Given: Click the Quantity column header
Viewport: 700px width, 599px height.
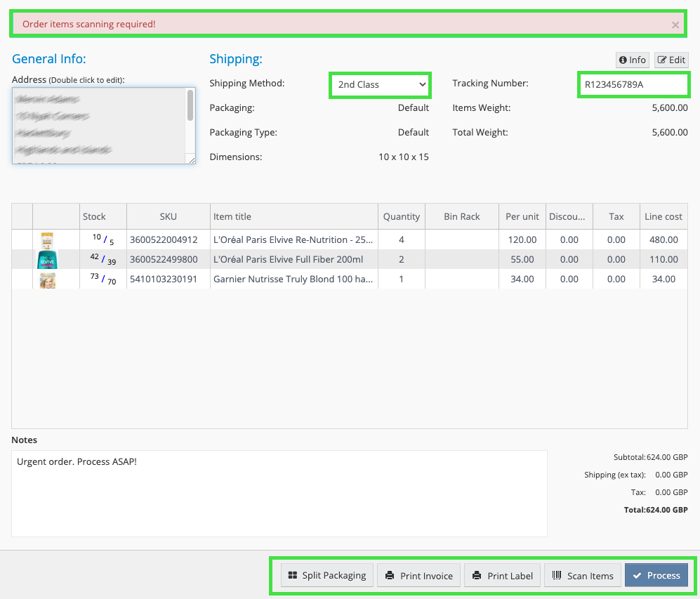Looking at the screenshot, I should [x=402, y=217].
